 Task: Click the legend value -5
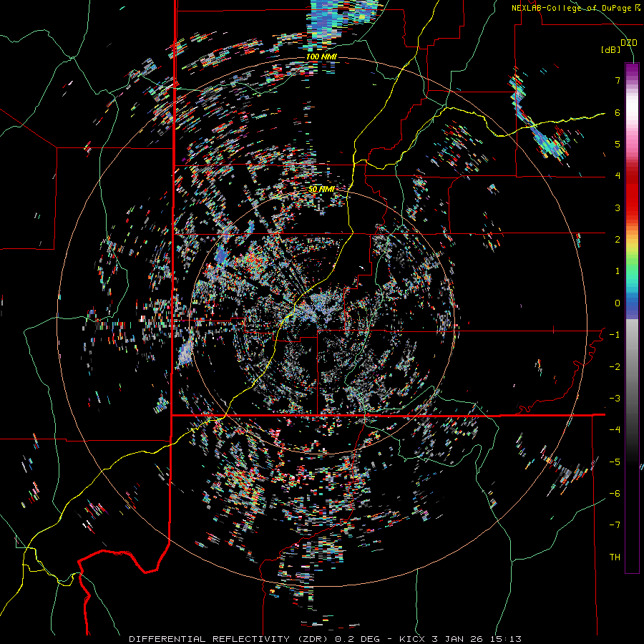615,462
